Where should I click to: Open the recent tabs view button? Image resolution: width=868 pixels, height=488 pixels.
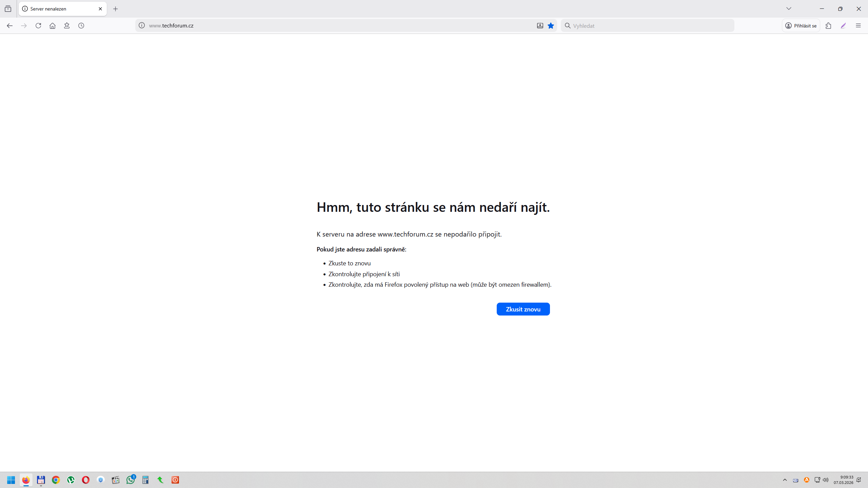click(x=8, y=9)
